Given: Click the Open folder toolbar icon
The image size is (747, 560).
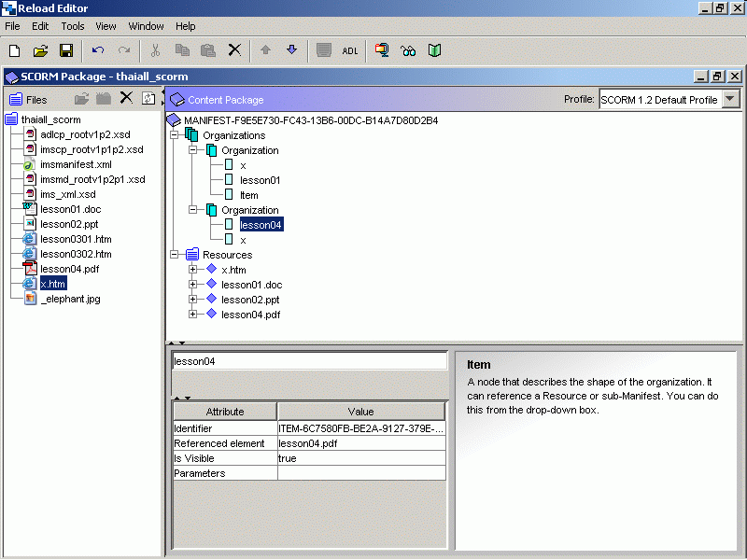Looking at the screenshot, I should 40,50.
